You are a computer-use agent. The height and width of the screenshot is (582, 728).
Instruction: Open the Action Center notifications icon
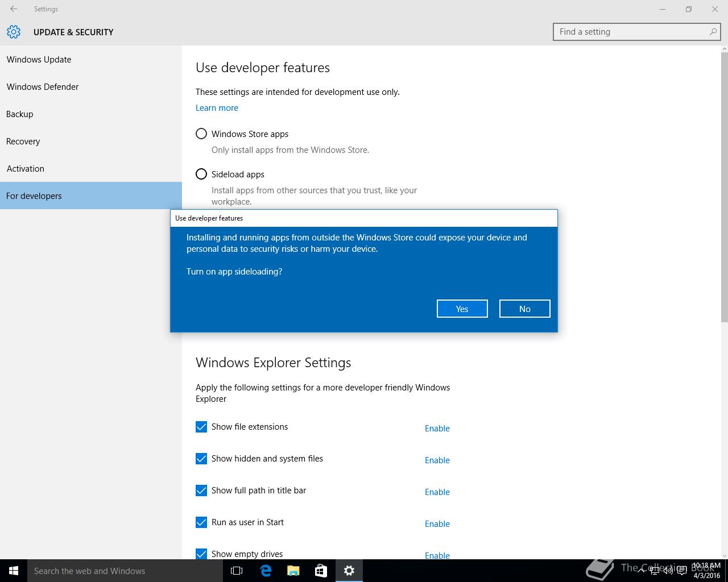tap(682, 571)
